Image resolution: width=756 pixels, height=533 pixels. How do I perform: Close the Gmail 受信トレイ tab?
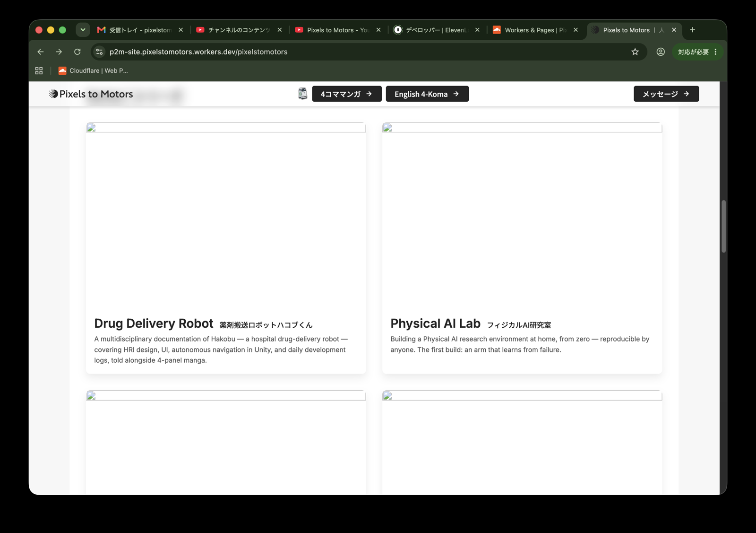180,30
